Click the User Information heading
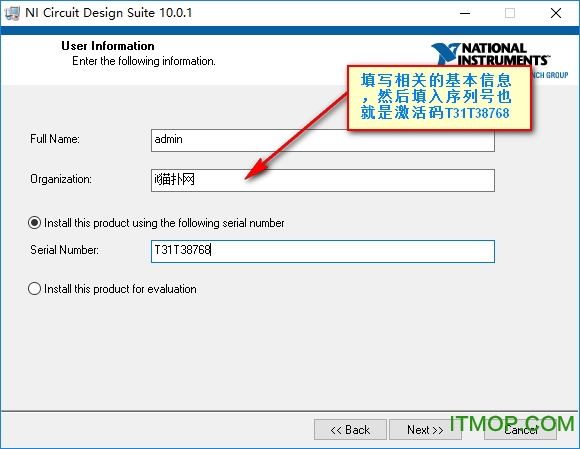 pos(108,46)
